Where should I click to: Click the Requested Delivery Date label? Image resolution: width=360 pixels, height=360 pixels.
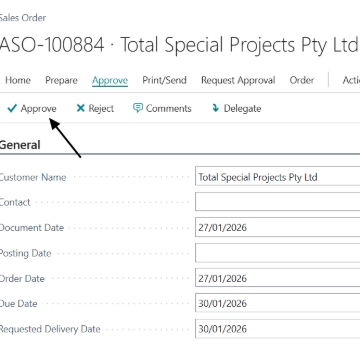click(50, 329)
